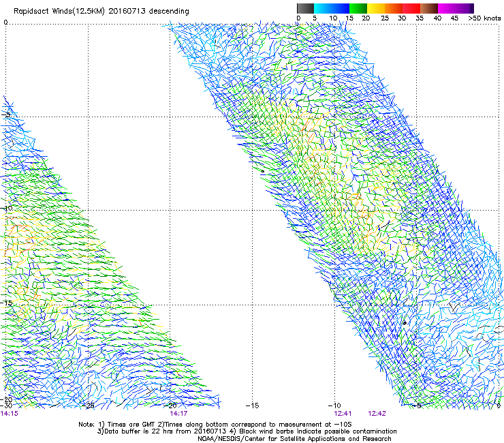
Task: Click the -15 longitude axis label
Action: (x=252, y=406)
